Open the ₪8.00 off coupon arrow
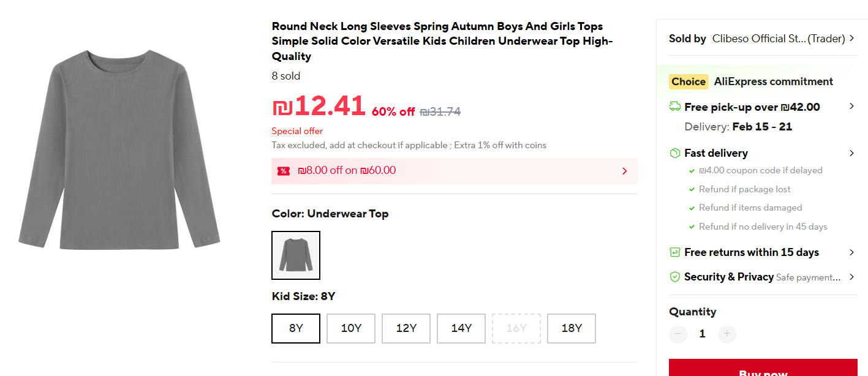The image size is (868, 376). point(625,171)
